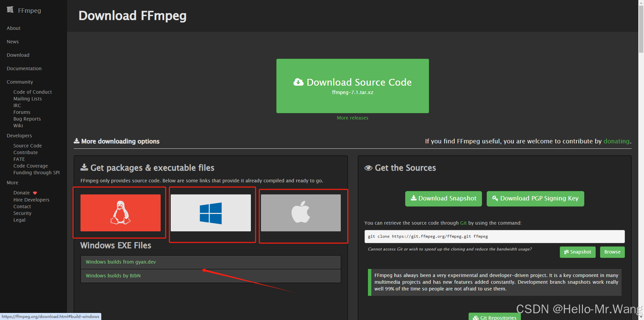Open the IRC link
Screen dimensions: 644x320
17,105
